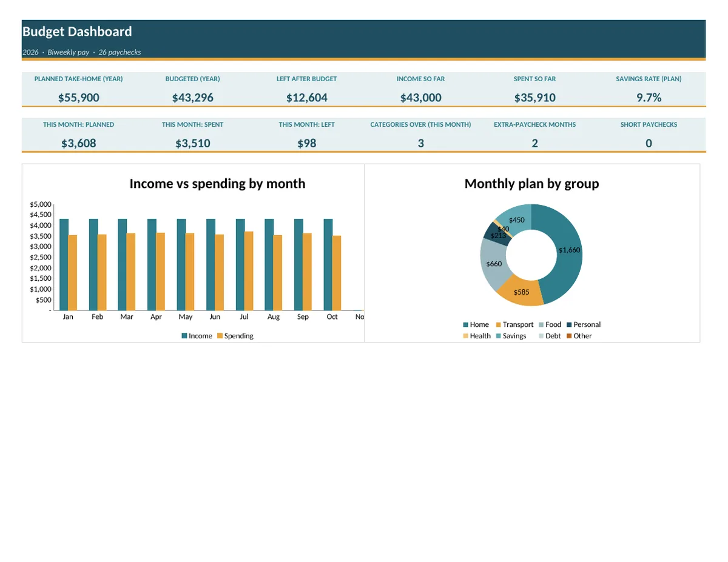The width and height of the screenshot is (728, 562).
Task: Select the $660 Food donut slice
Action: click(493, 264)
